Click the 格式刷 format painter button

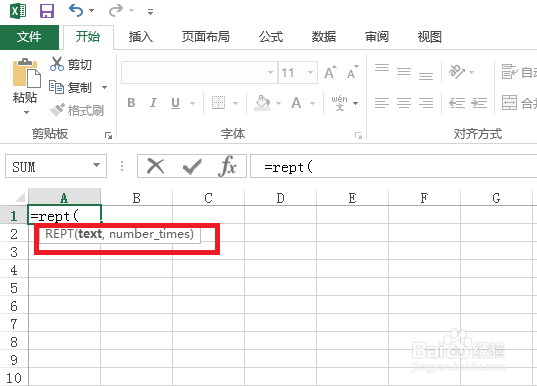click(x=76, y=110)
